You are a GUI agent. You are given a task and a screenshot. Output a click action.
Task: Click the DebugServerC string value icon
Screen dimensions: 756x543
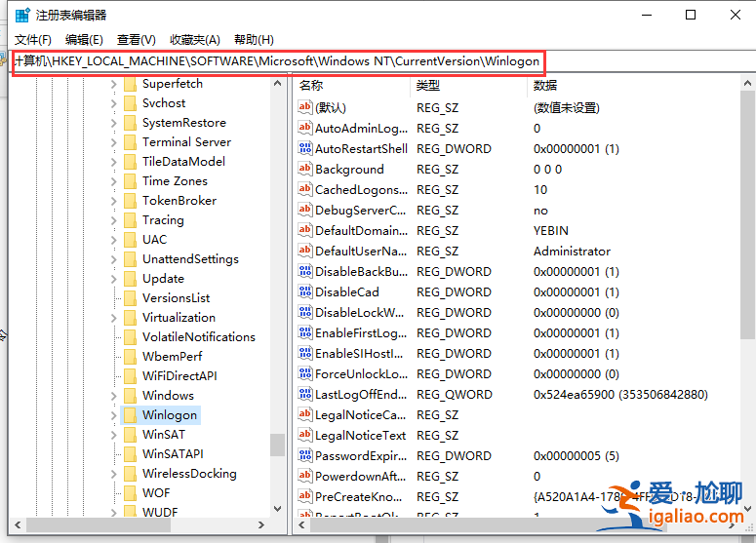(x=304, y=210)
